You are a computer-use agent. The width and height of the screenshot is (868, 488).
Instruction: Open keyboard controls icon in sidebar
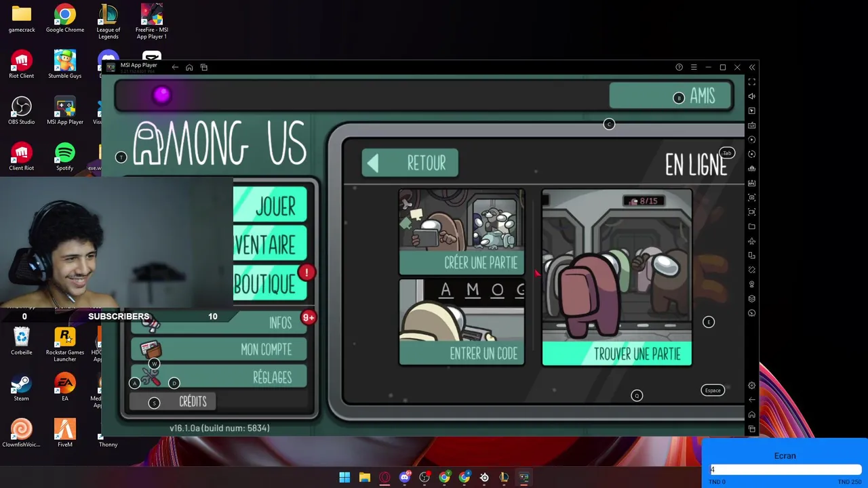(x=752, y=125)
